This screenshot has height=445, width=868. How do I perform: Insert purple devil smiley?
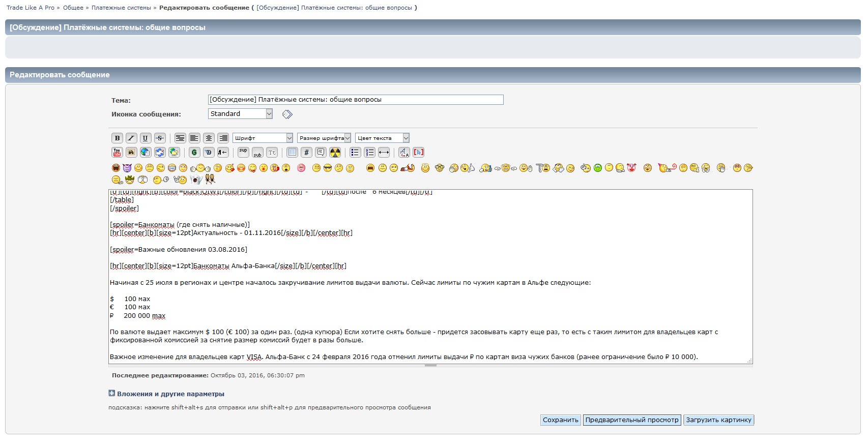click(127, 168)
